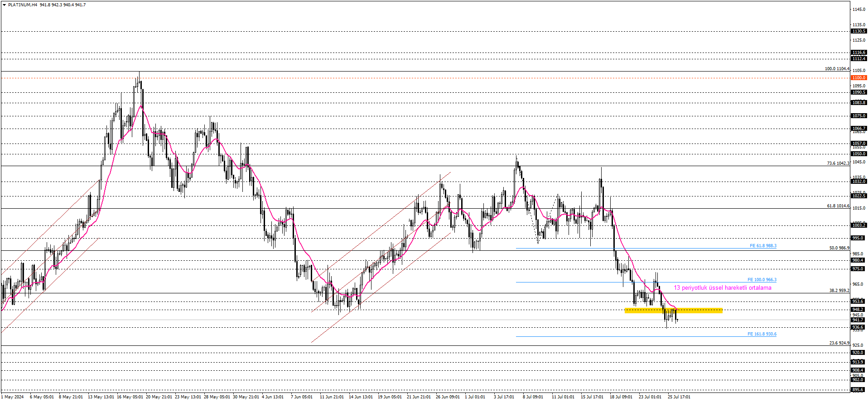
Task: Click the 980.4 price level tag
Action: [858, 260]
